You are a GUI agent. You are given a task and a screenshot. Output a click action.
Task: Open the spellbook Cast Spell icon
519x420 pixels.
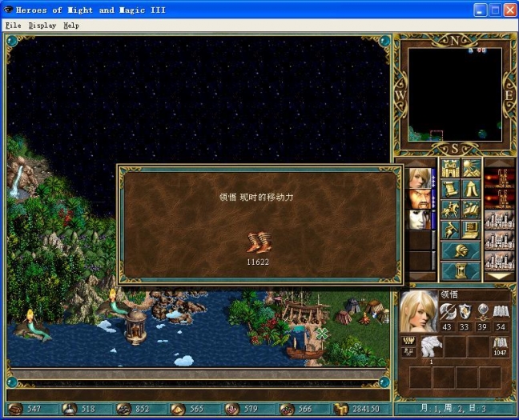point(471,210)
